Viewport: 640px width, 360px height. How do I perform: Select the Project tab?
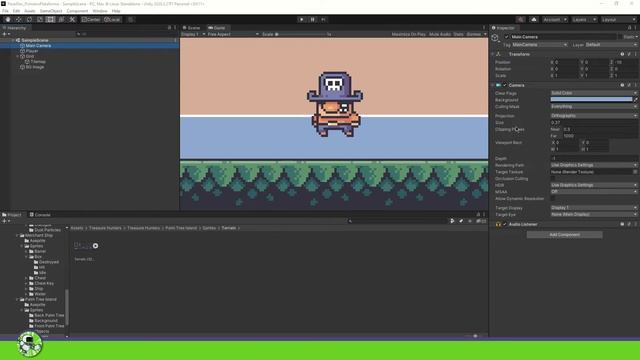point(12,215)
